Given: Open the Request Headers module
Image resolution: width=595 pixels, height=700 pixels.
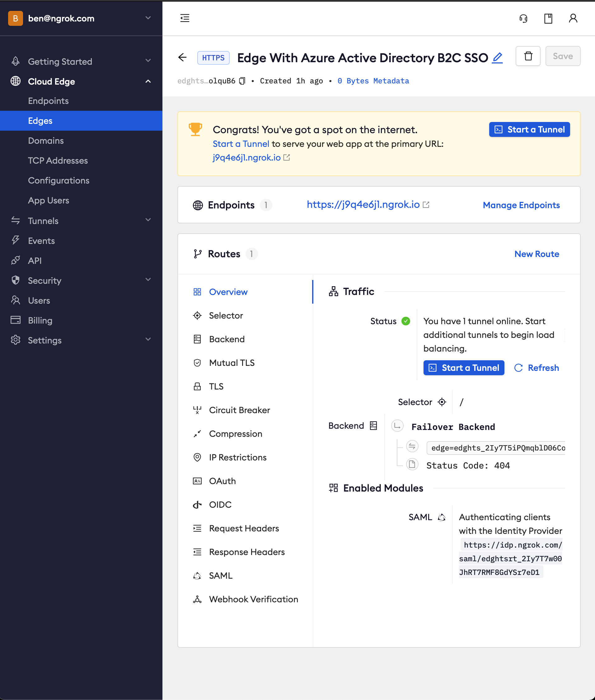Looking at the screenshot, I should click(245, 528).
